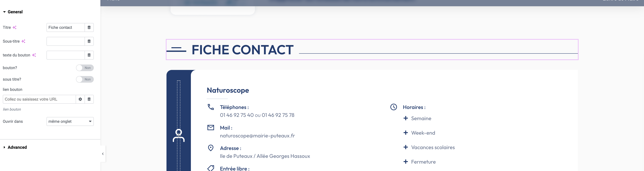Expand the Week-end hours accordion
Image resolution: width=644 pixels, height=171 pixels.
point(423,133)
